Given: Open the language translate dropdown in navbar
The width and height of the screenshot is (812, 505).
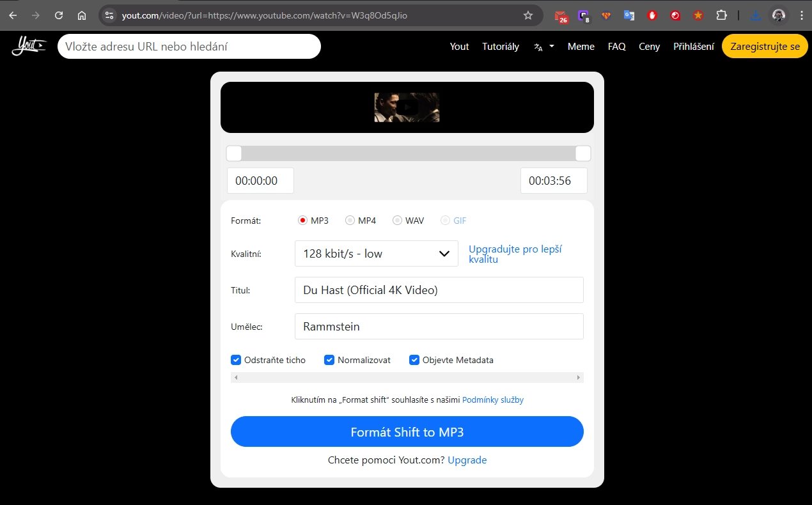Looking at the screenshot, I should (544, 47).
